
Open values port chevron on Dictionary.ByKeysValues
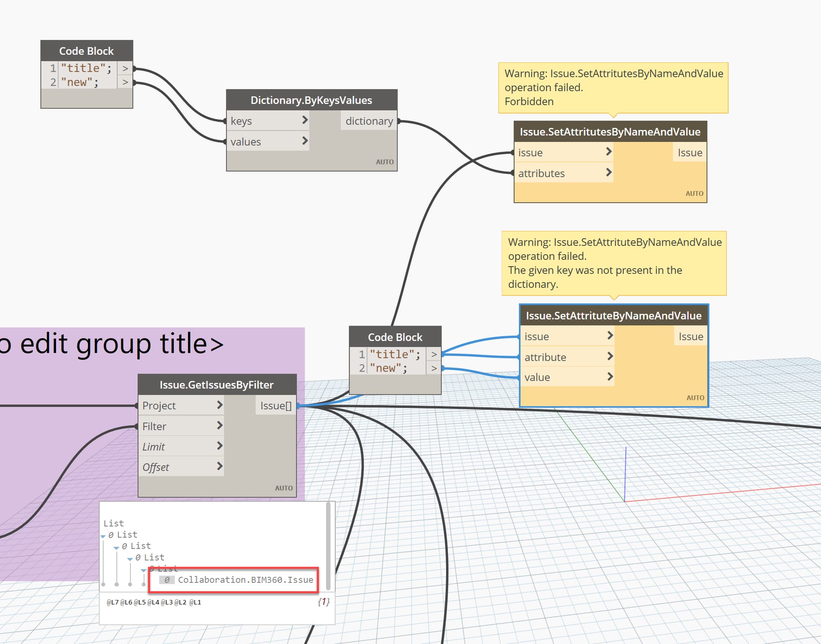304,141
